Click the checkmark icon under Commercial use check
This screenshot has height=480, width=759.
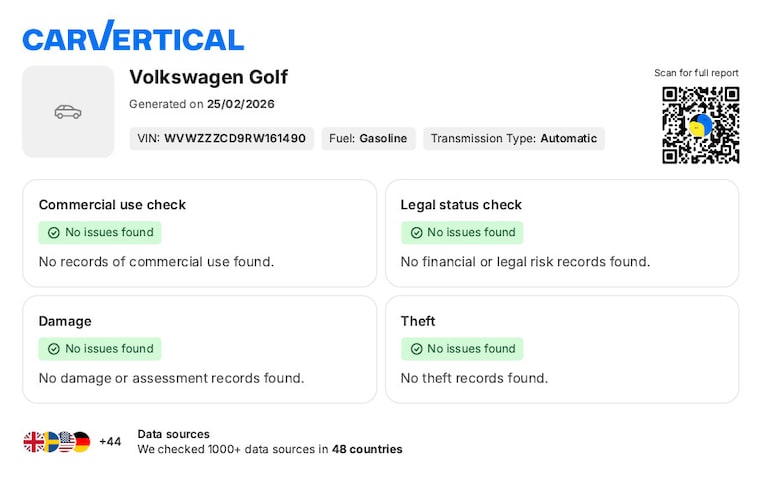(54, 233)
